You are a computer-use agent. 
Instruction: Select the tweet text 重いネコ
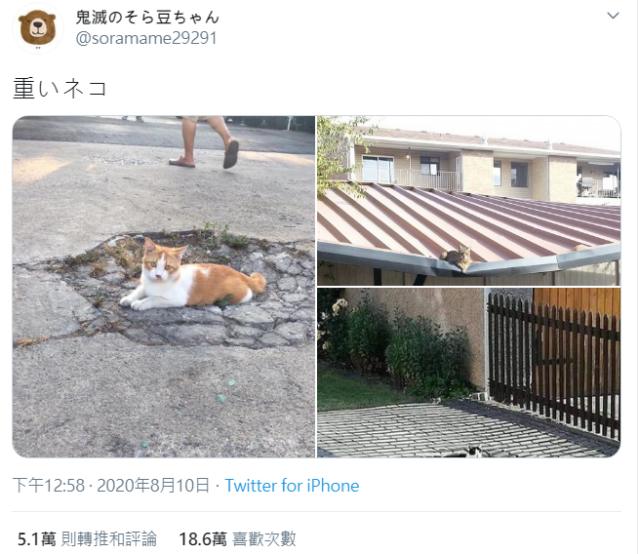[60, 88]
